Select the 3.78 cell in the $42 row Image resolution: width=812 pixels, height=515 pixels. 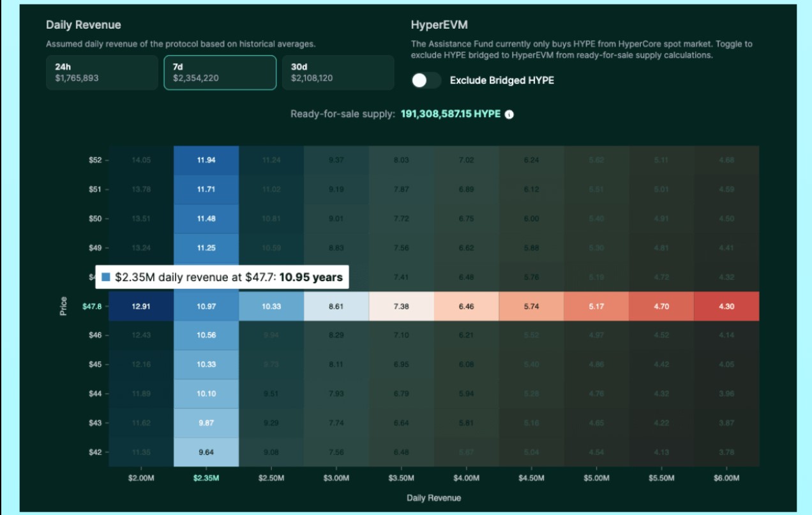[x=726, y=452]
